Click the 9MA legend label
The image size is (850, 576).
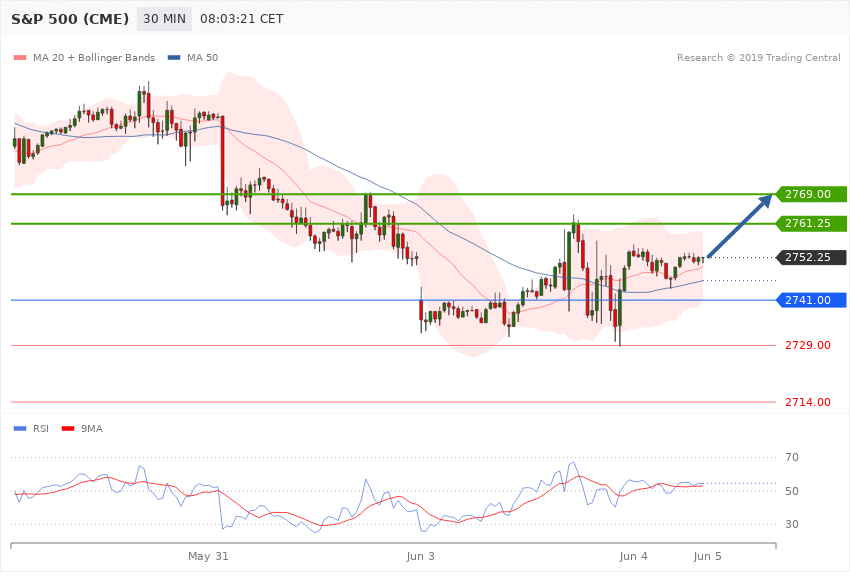coord(92,429)
